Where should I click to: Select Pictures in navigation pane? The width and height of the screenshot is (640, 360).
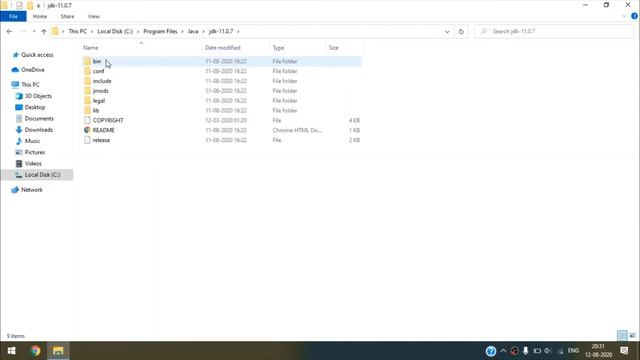pyautogui.click(x=35, y=152)
